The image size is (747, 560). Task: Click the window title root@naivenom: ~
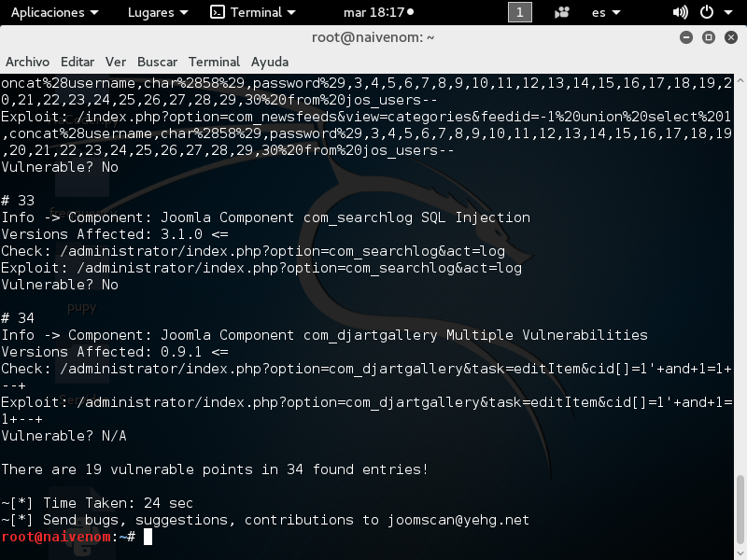[373, 37]
